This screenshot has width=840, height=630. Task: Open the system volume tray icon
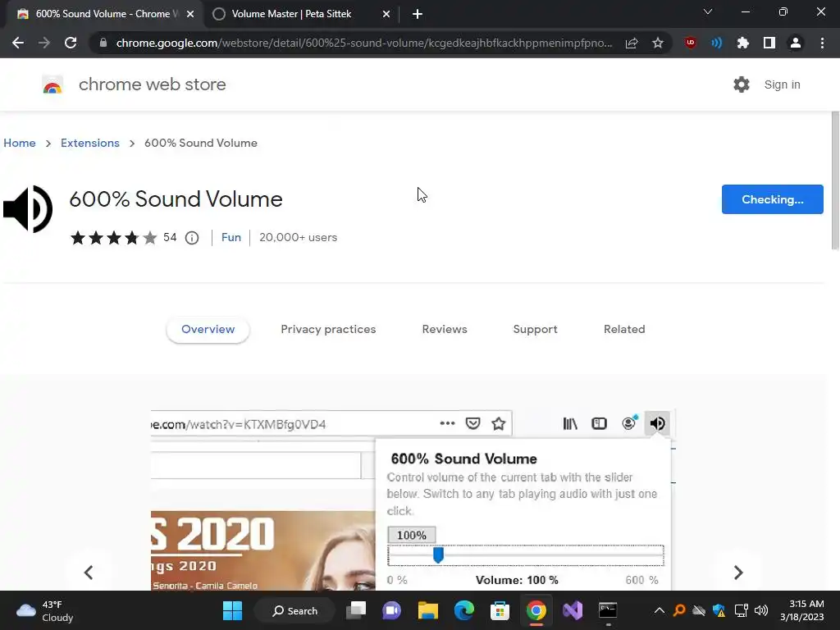761,610
